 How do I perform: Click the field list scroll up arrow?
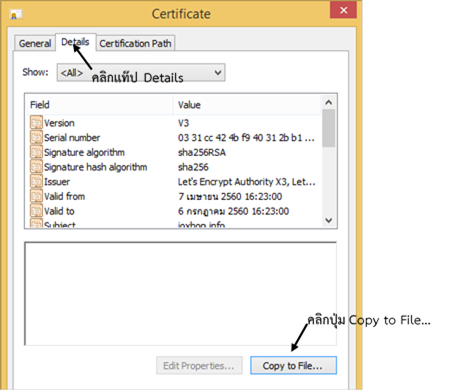(x=329, y=102)
